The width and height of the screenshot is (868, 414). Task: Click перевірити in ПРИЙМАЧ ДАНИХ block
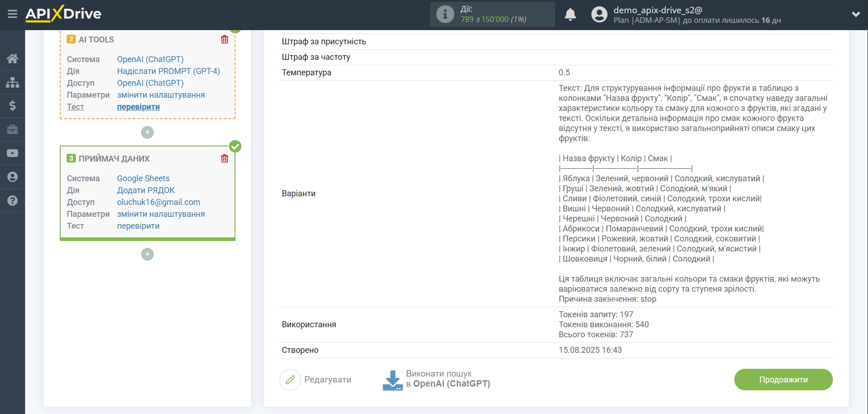pos(138,226)
